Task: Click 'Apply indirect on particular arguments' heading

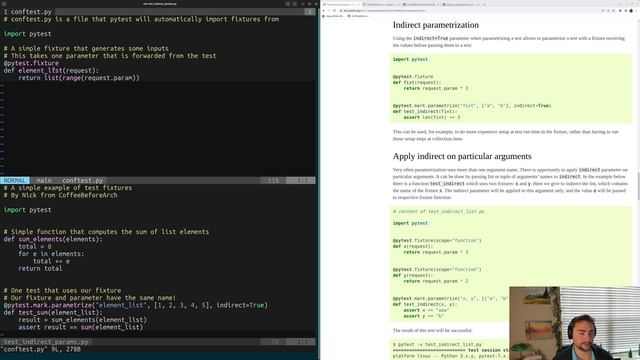Action: point(462,156)
